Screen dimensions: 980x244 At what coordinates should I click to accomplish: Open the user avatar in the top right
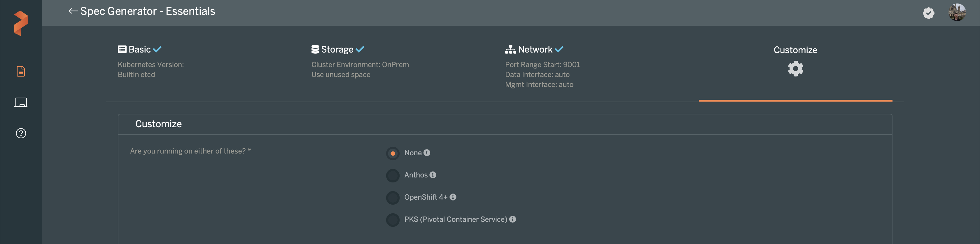(x=957, y=13)
